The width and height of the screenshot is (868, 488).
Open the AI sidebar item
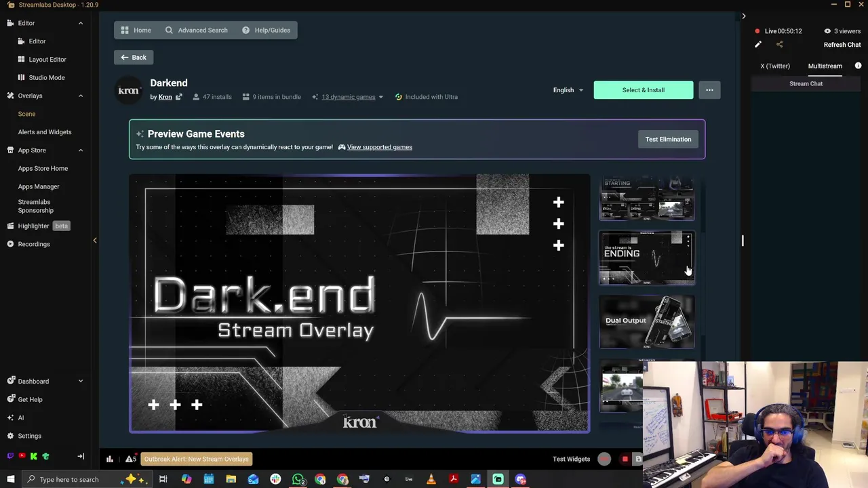(15, 418)
